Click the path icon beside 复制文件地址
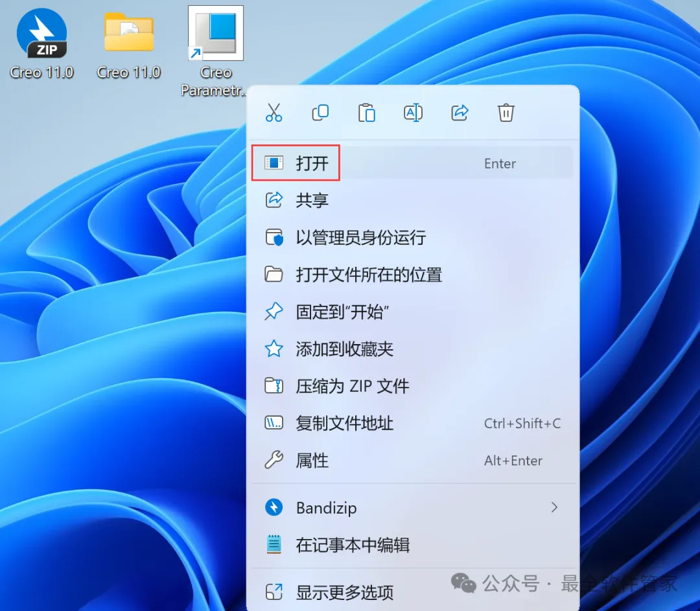Image resolution: width=700 pixels, height=611 pixels. pyautogui.click(x=274, y=422)
